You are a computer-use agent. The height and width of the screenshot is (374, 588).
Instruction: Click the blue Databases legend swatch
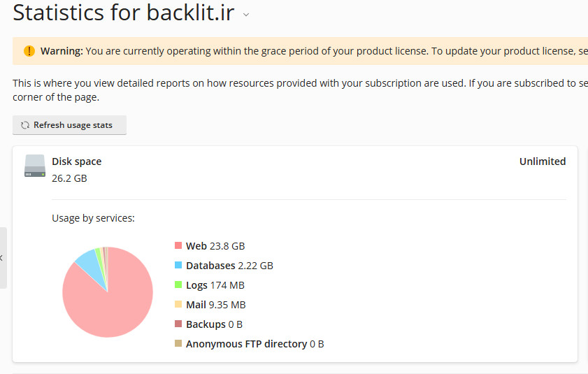point(178,266)
